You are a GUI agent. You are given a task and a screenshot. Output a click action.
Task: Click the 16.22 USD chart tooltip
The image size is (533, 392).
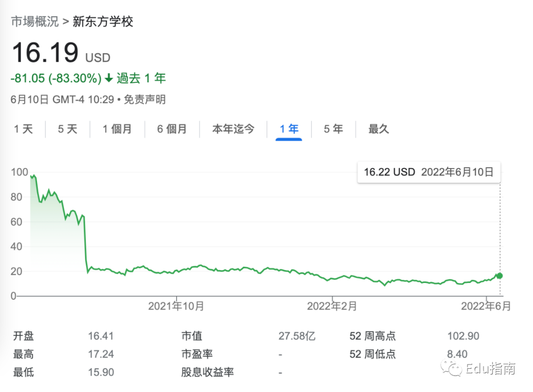pos(429,172)
